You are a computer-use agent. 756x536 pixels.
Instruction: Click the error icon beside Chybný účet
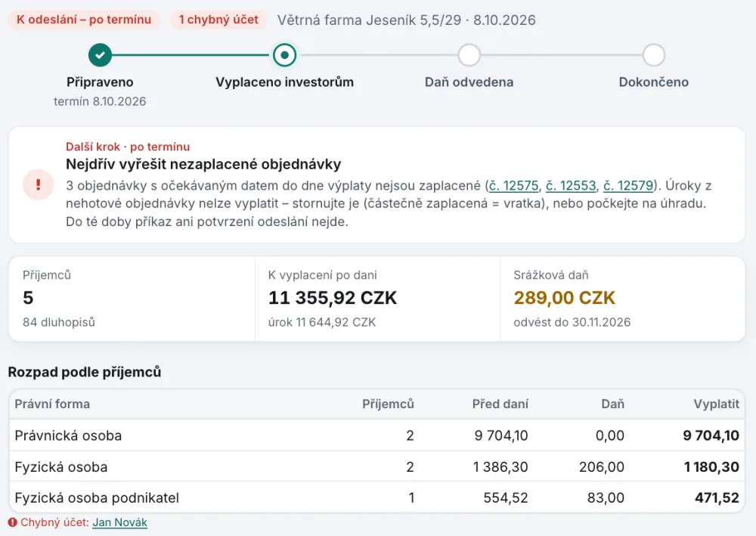click(x=13, y=522)
